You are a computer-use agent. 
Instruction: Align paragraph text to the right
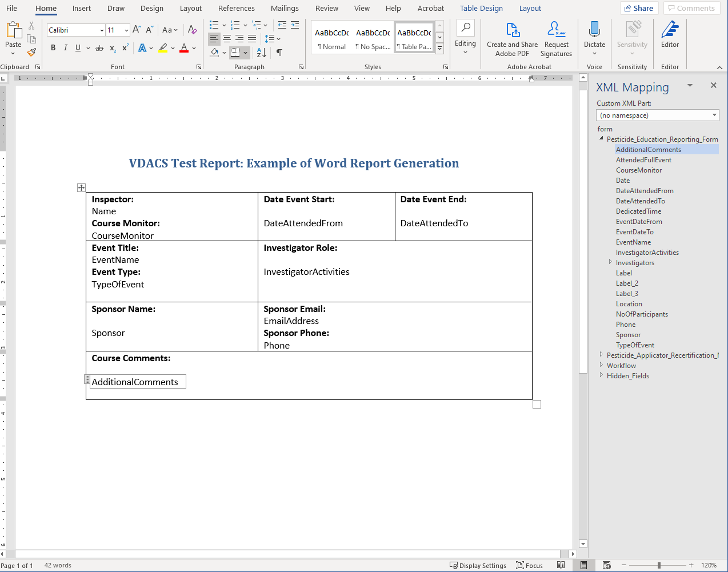239,39
